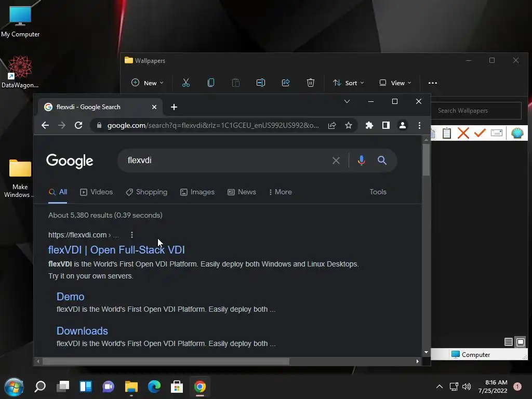This screenshot has height=399, width=532.
Task: Click the Chrome forward arrow
Action: tap(62, 126)
